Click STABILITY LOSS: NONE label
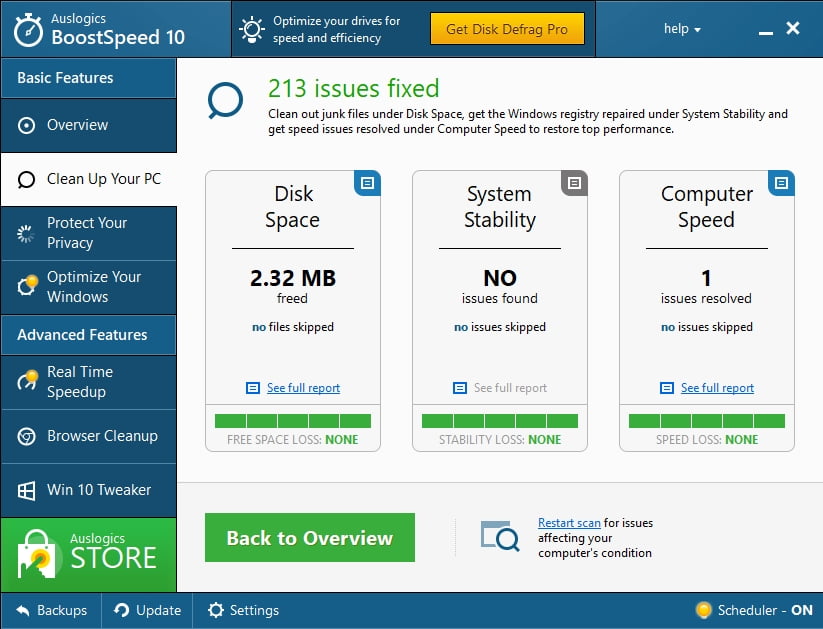 click(x=500, y=440)
